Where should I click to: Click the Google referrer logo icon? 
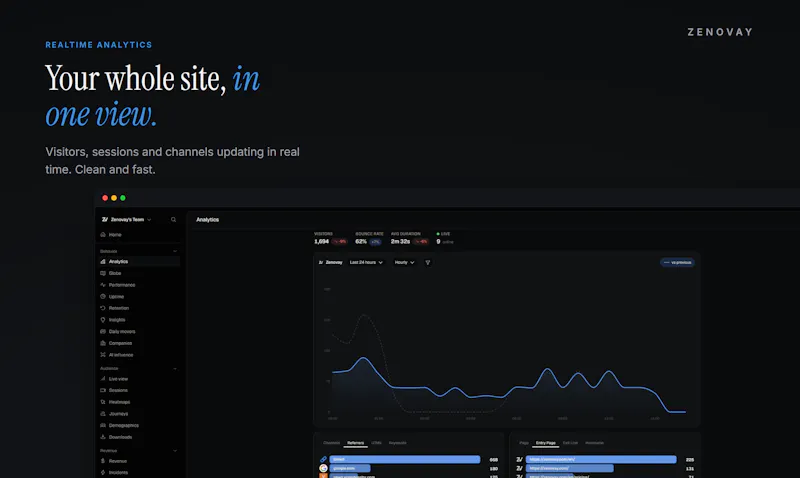coord(323,468)
